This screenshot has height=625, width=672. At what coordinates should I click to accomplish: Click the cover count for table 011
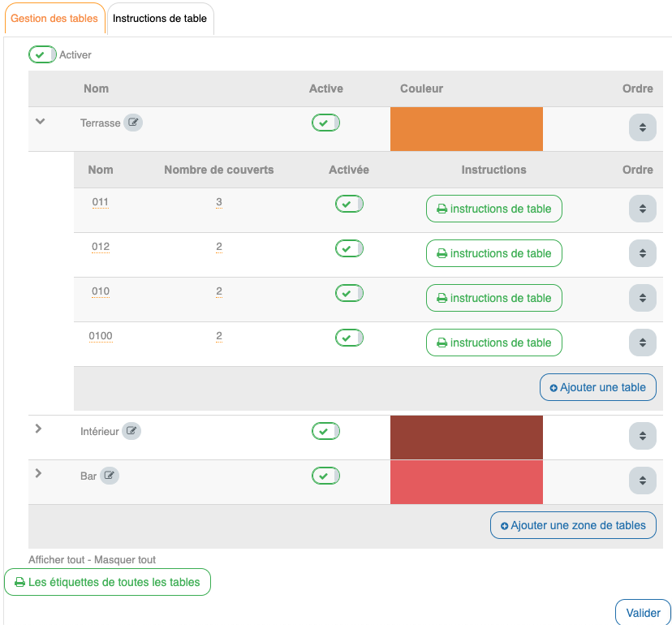click(219, 202)
